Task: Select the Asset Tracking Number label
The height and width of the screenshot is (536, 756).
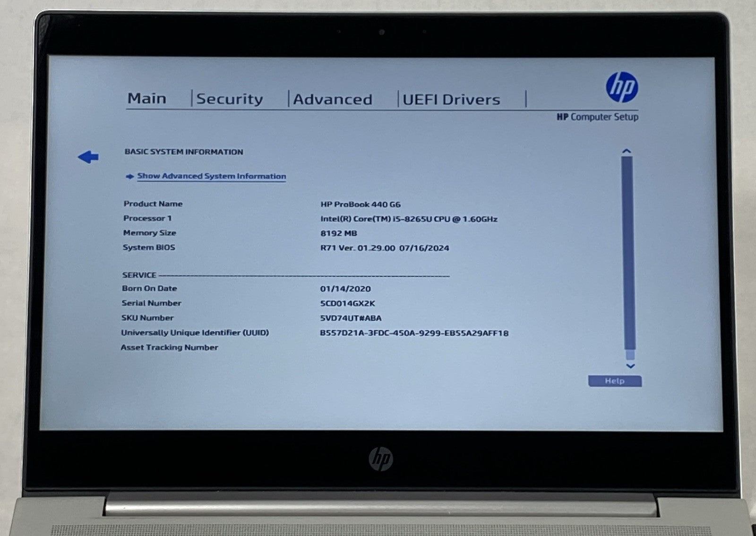Action: click(x=170, y=348)
